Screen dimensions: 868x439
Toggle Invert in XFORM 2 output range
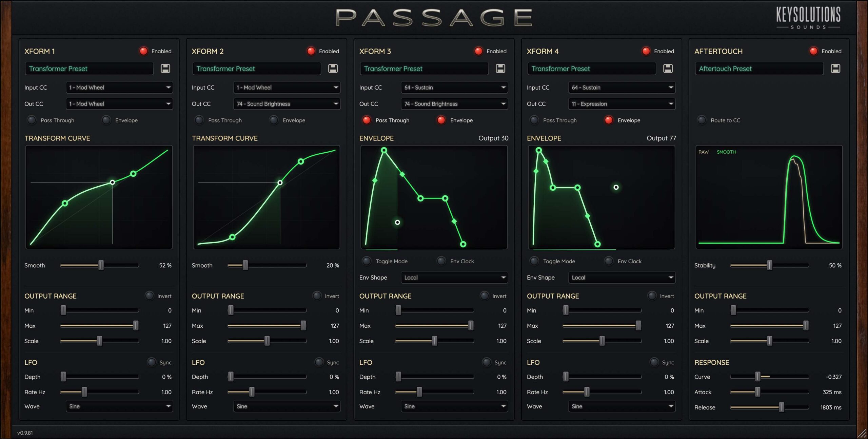(317, 296)
